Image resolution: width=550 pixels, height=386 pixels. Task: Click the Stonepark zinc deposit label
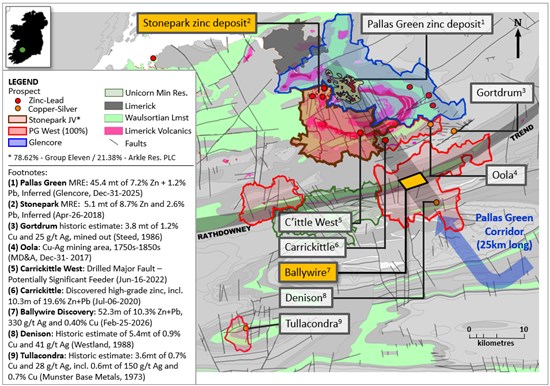point(196,23)
